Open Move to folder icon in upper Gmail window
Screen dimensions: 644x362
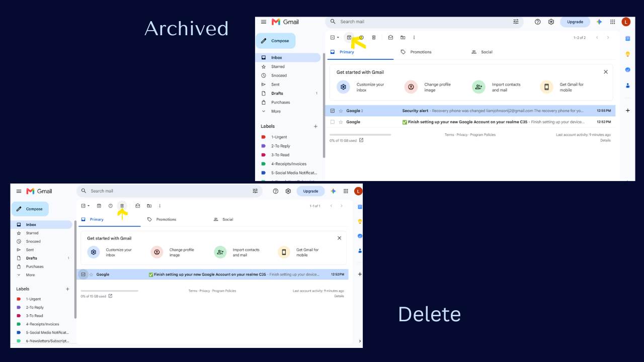[x=403, y=38]
